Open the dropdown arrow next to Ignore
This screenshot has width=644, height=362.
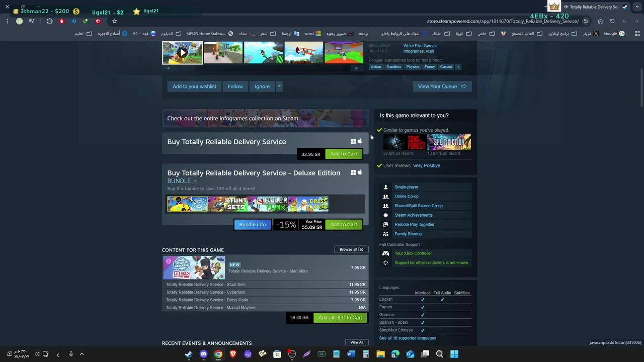279,86
